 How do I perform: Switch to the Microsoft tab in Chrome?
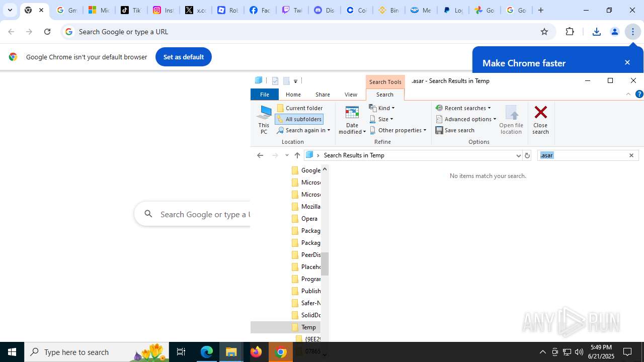99,10
